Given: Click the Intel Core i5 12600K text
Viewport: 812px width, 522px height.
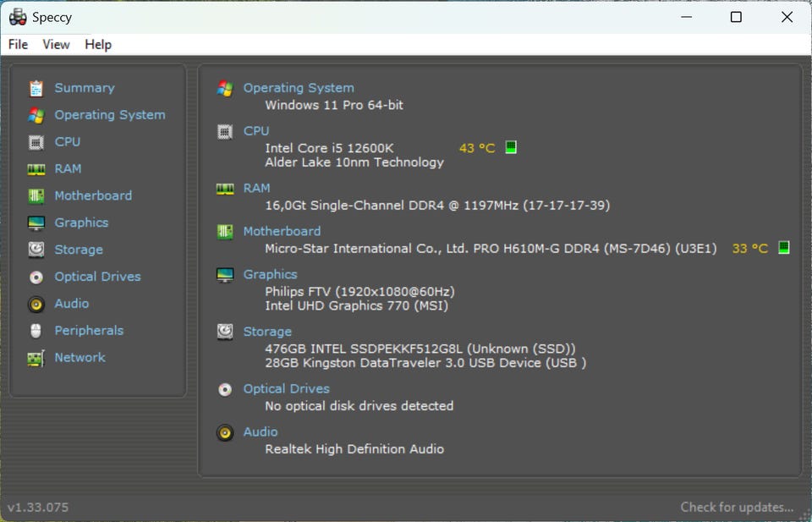Looking at the screenshot, I should (x=329, y=148).
